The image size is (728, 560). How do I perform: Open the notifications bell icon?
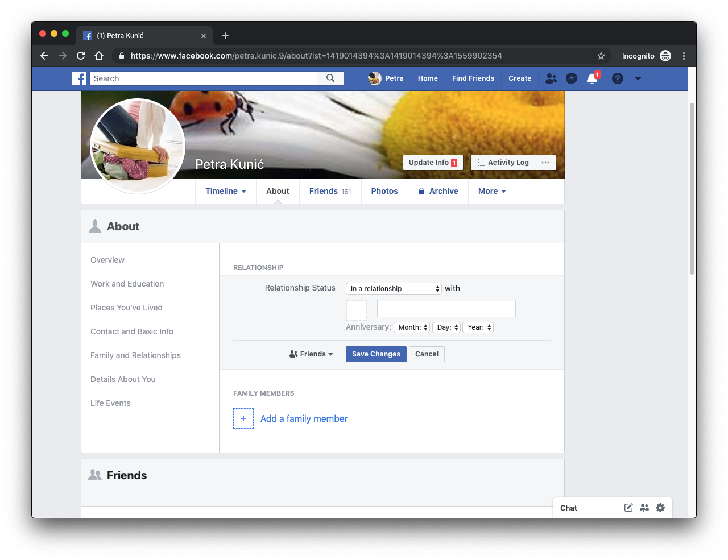point(592,78)
